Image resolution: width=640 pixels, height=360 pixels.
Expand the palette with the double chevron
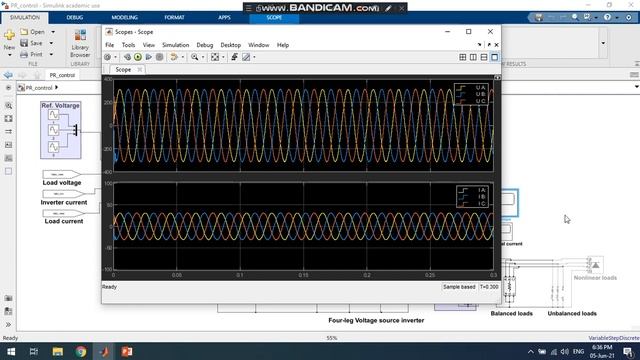click(x=8, y=325)
